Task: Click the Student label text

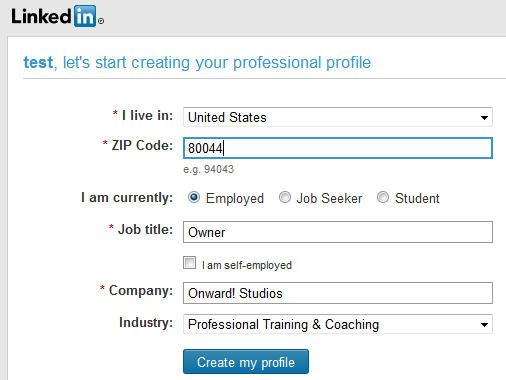Action: pyautogui.click(x=417, y=199)
